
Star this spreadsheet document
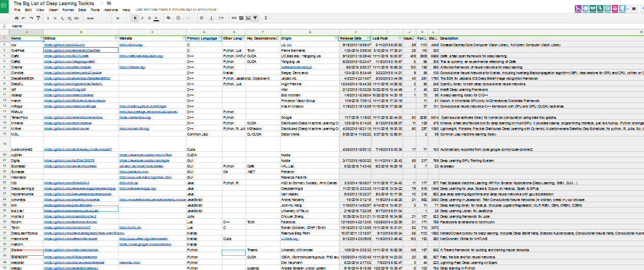102,3
